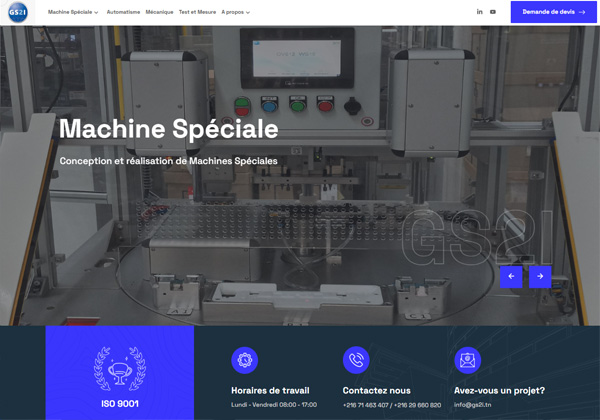The height and width of the screenshot is (420, 600).
Task: Click the info@gs2i.tn email link
Action: [474, 405]
